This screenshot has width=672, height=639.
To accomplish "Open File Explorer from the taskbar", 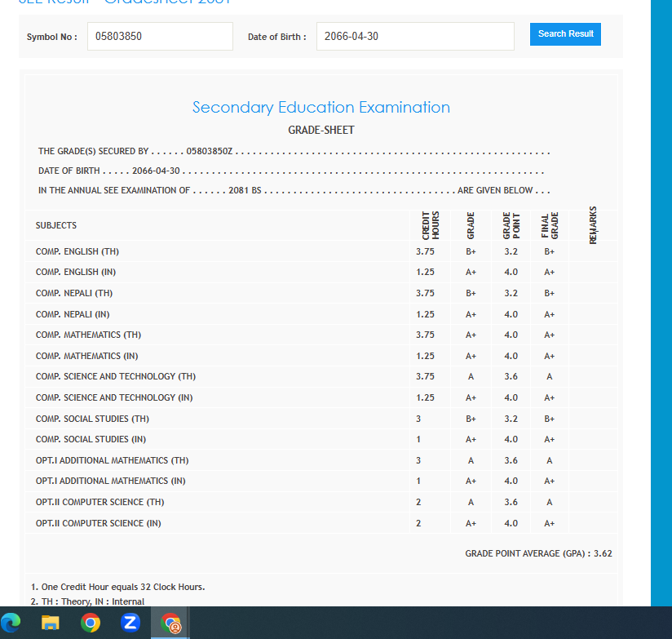I will [x=51, y=623].
